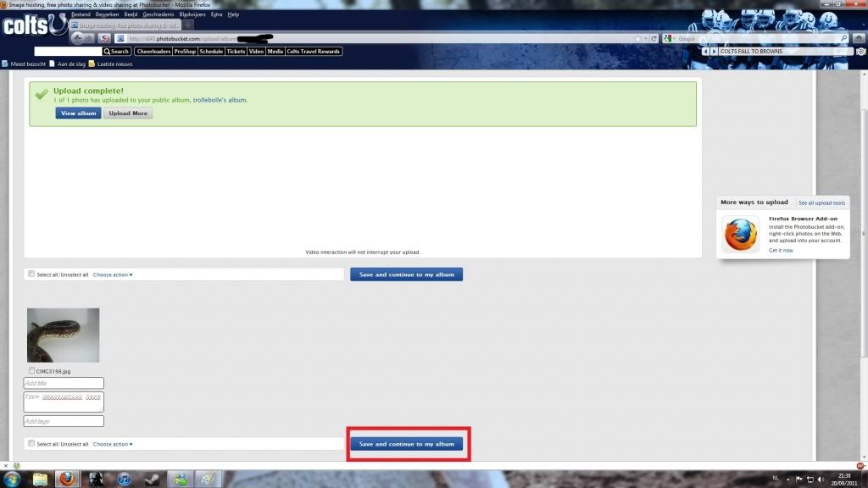The height and width of the screenshot is (488, 868).
Task: Click the Add tags input field
Action: [64, 421]
